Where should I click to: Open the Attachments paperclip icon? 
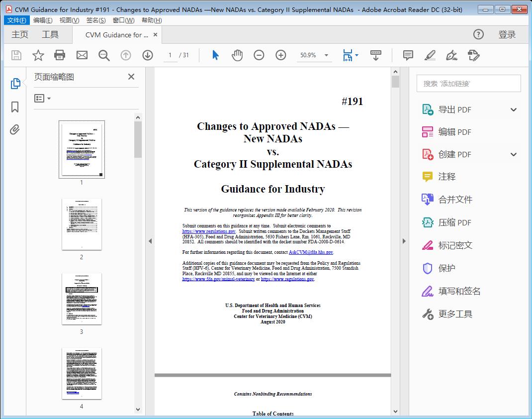point(14,129)
